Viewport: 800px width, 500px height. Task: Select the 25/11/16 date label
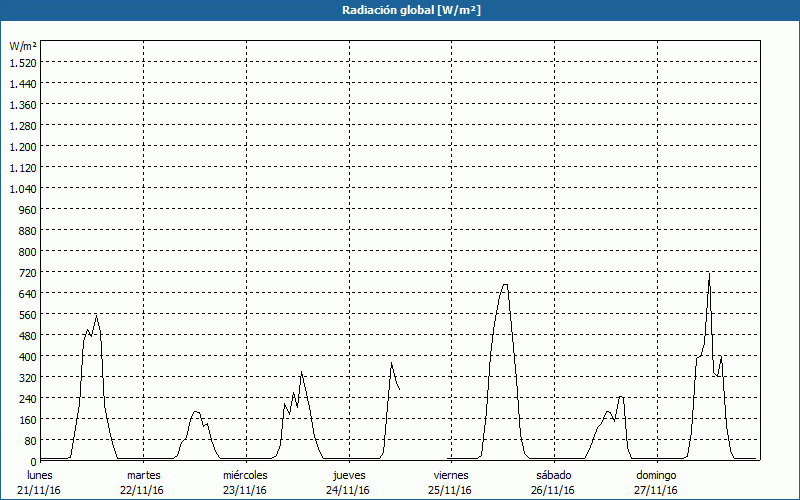point(450,490)
